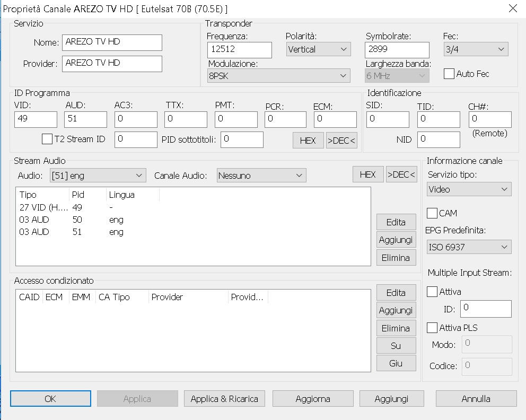Click >DEC< button in ID Programma
Screen dimensions: 526x420
[x=341, y=140]
